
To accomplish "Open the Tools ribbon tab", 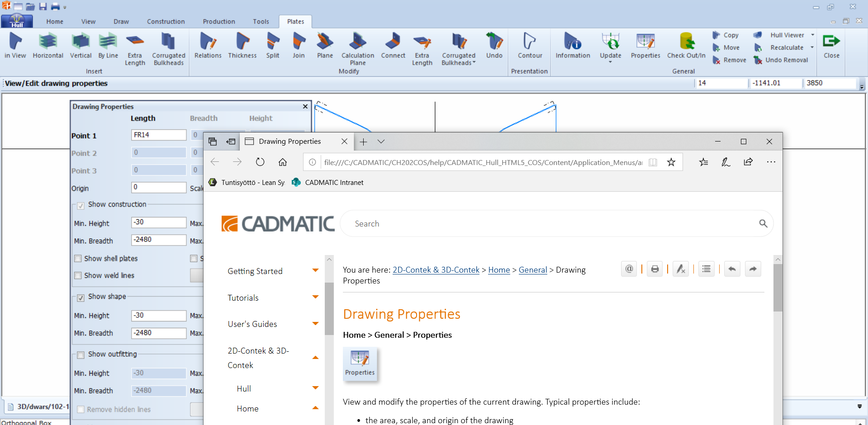I will pos(261,21).
